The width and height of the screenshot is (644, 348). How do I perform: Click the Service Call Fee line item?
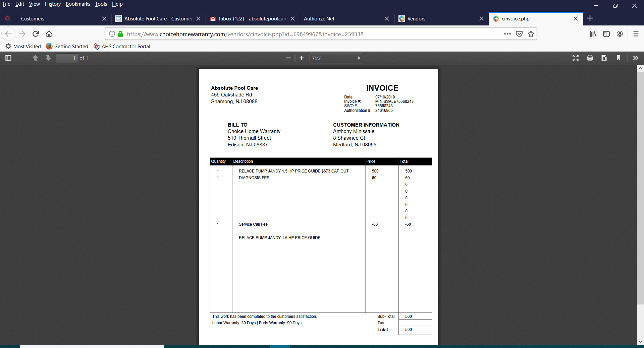click(x=253, y=224)
